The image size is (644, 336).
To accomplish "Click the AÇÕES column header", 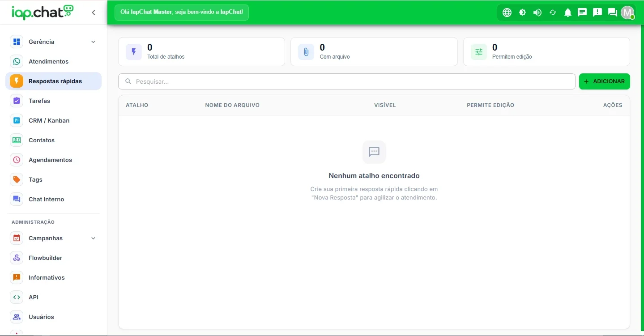I will pos(613,105).
